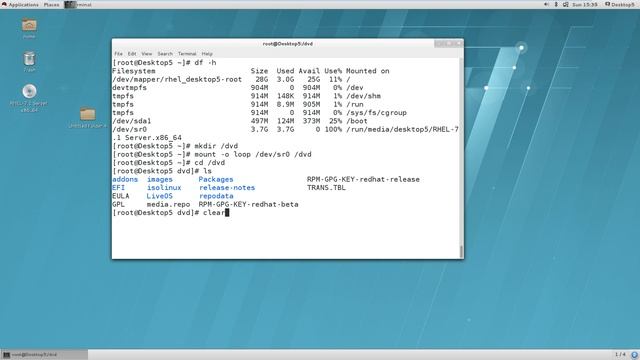The height and width of the screenshot is (360, 640).
Task: Click the Bluetooth icon in top panel
Action: [x=556, y=4]
